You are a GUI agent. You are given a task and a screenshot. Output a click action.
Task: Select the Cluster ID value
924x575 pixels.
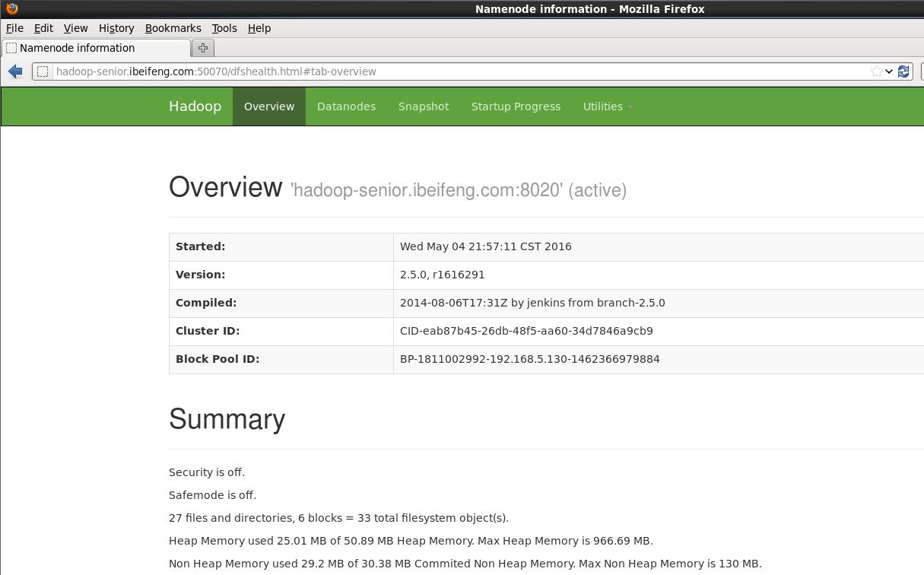pos(526,331)
